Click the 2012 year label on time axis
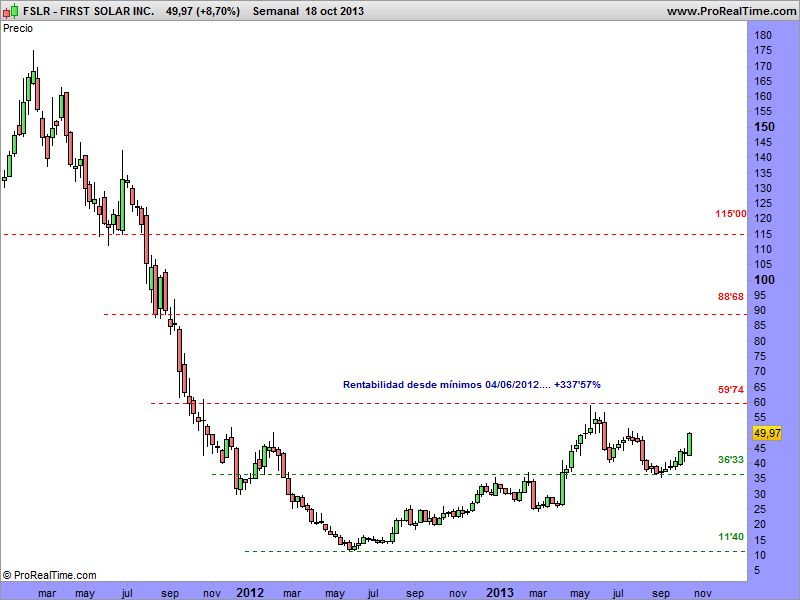The image size is (800, 600). 250,593
